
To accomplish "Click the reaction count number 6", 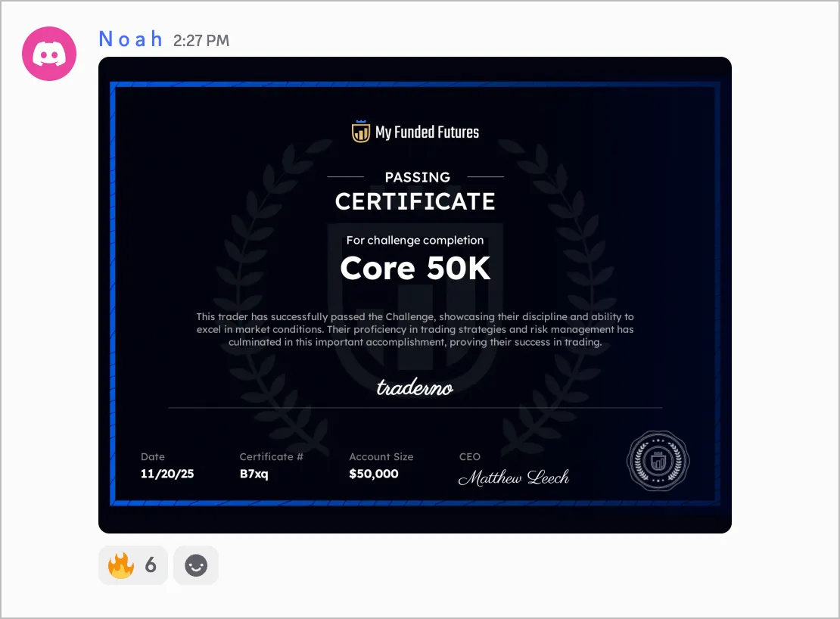I will 151,565.
